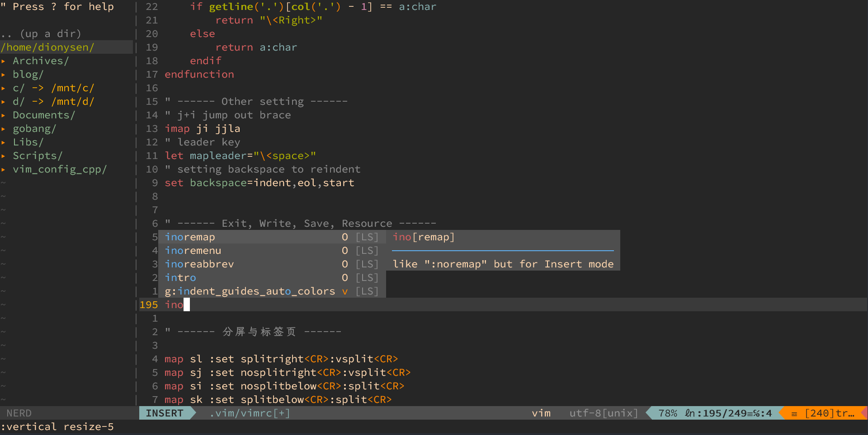
Task: Click the .vim/vimrc[+] file name in statusline
Action: click(250, 413)
